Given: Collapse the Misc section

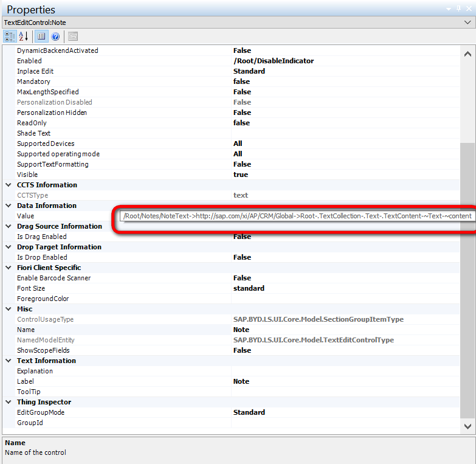Looking at the screenshot, I should point(9,309).
